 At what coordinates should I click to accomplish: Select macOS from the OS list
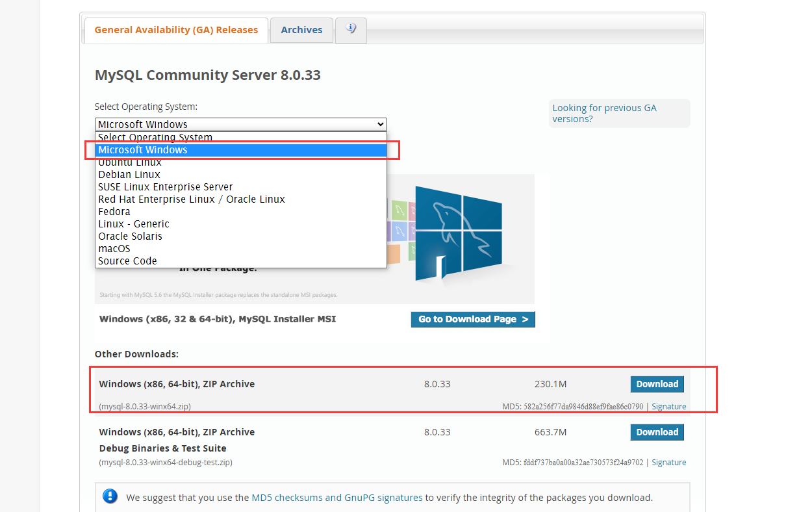click(241, 249)
